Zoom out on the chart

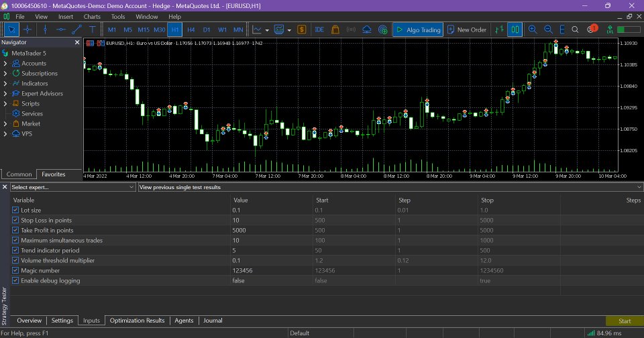(548, 30)
